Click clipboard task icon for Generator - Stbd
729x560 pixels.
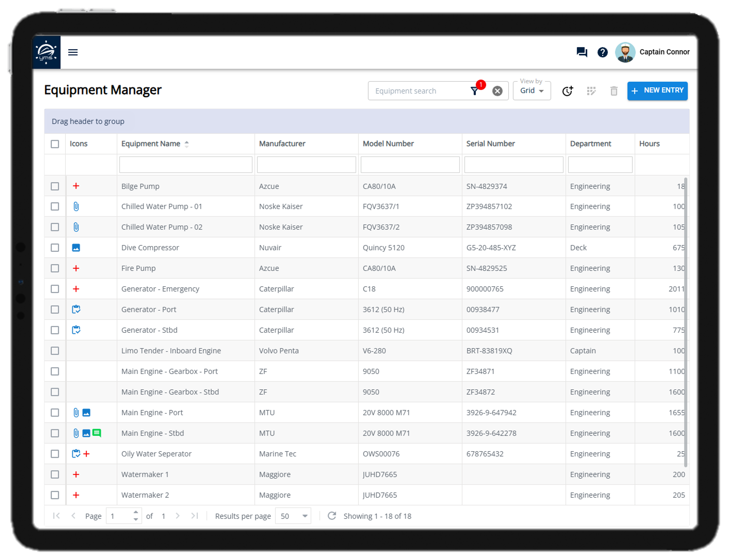pos(76,330)
